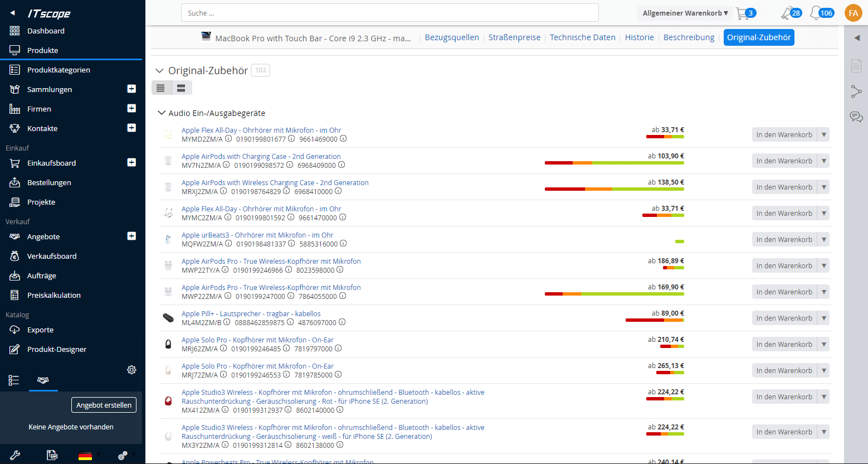Viewport: 868px width, 464px height.
Task: Expand the right panel using the arrow
Action: point(857,38)
